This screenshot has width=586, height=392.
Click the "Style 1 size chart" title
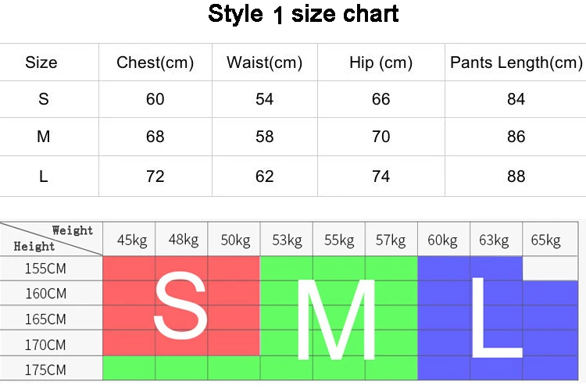[x=303, y=14]
